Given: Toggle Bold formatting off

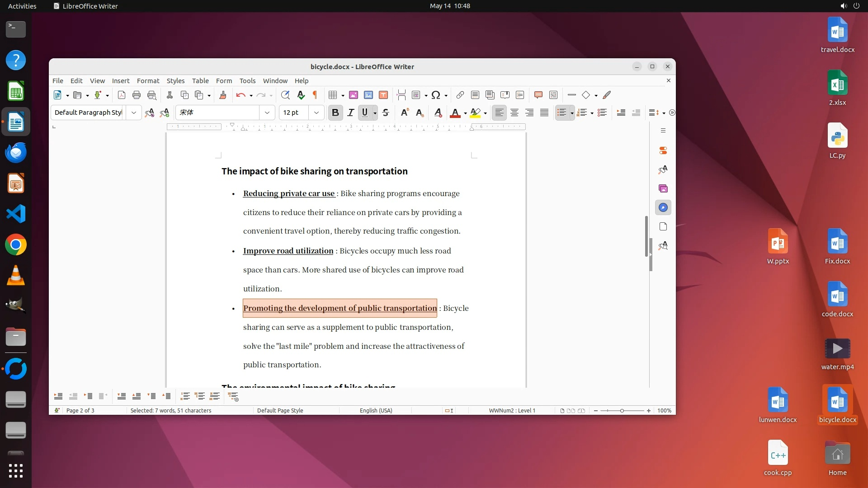Looking at the screenshot, I should [335, 113].
